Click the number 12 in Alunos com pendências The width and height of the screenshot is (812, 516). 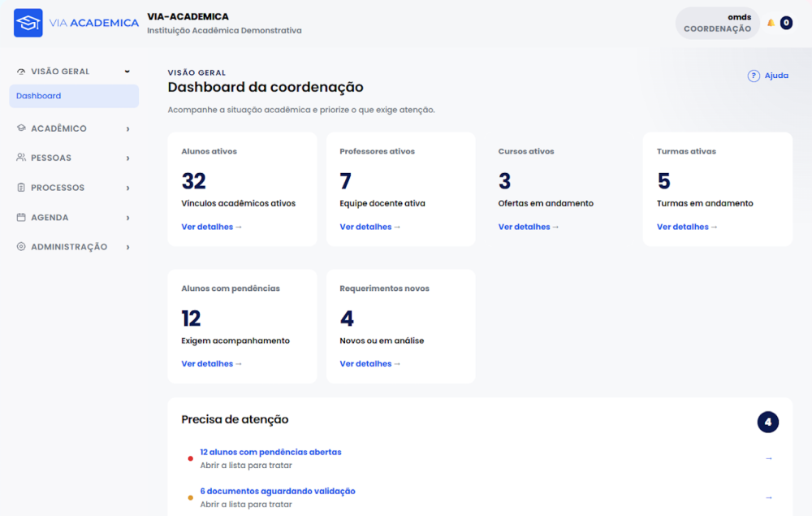[x=191, y=319]
